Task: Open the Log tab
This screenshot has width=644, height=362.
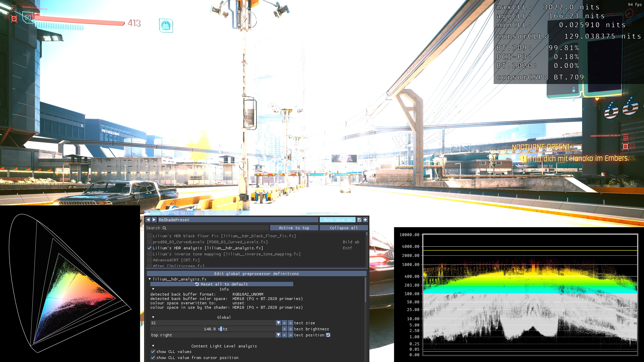Action: [231, 213]
